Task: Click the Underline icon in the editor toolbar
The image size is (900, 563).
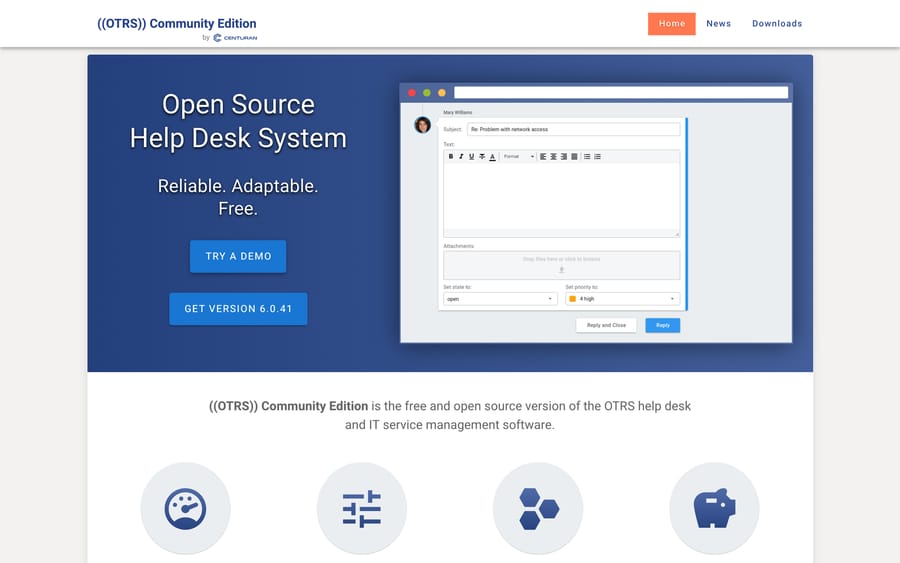Action: [x=471, y=157]
